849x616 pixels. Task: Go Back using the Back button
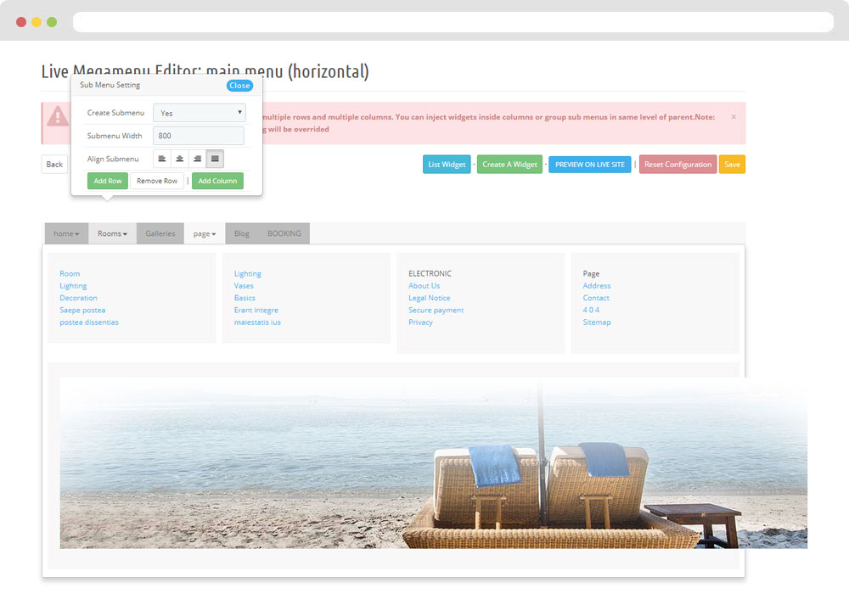click(x=54, y=164)
